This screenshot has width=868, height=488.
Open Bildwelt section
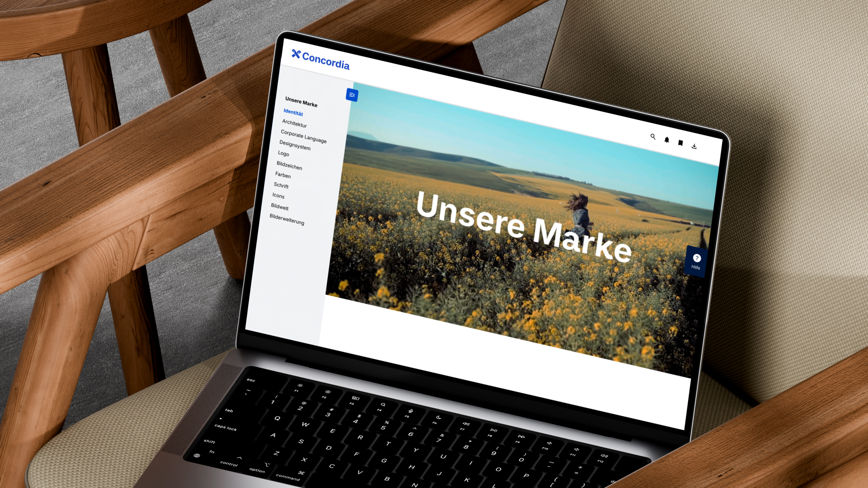280,207
